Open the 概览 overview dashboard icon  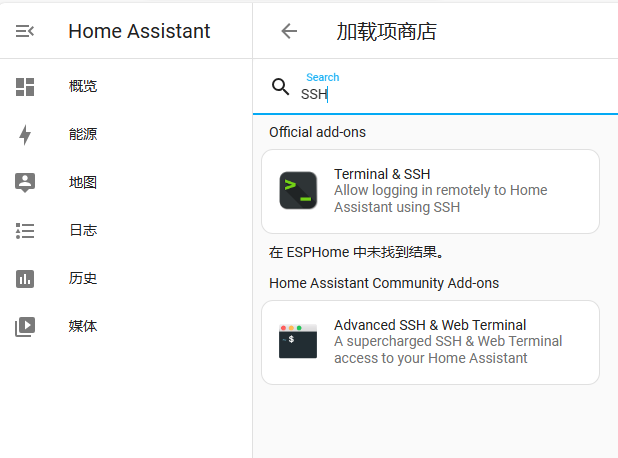(25, 87)
